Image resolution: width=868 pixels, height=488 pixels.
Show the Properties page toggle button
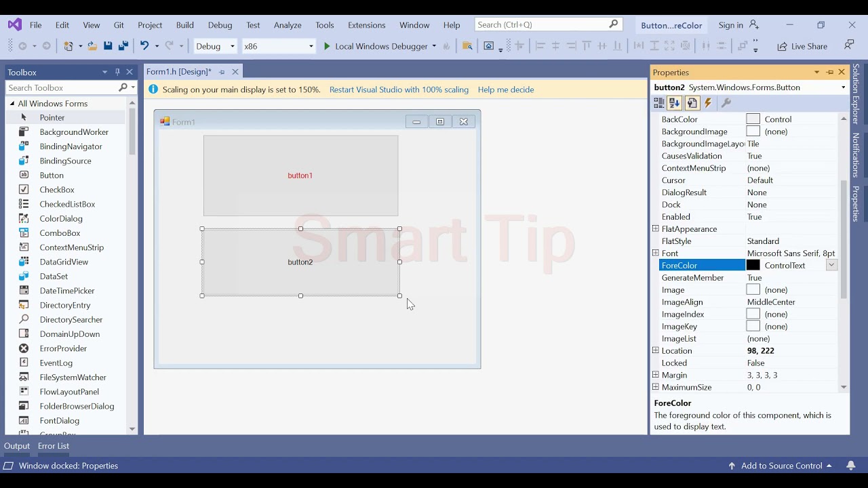pyautogui.click(x=692, y=103)
